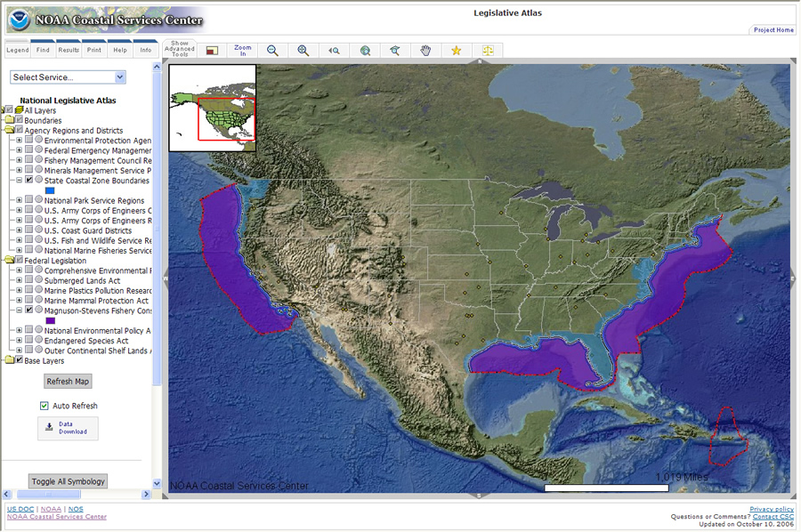Click the vertical scrollbar of layer panel

point(157,229)
